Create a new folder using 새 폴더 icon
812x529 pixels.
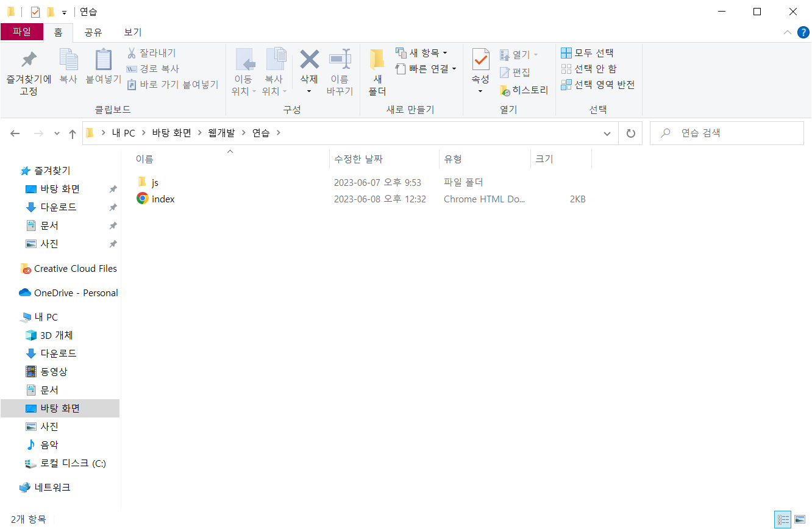tap(377, 72)
